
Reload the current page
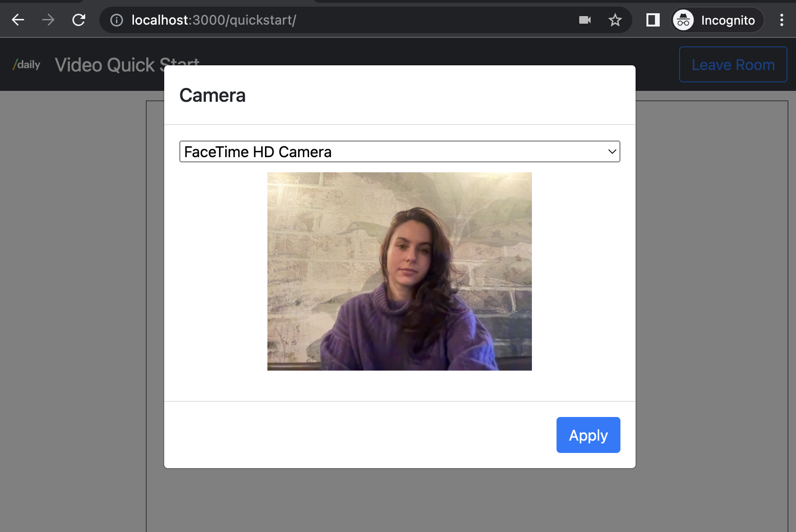[78, 20]
